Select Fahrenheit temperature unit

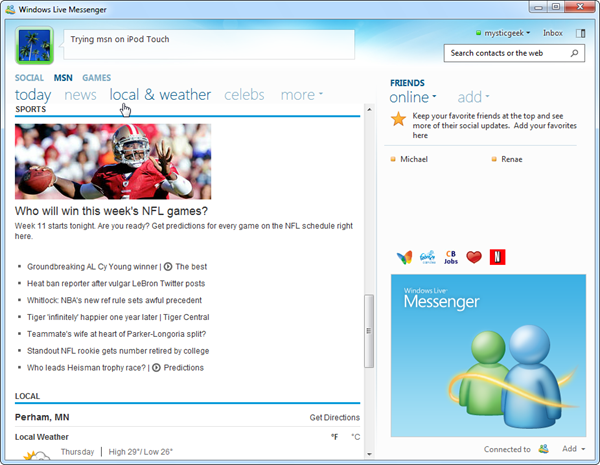(x=335, y=437)
